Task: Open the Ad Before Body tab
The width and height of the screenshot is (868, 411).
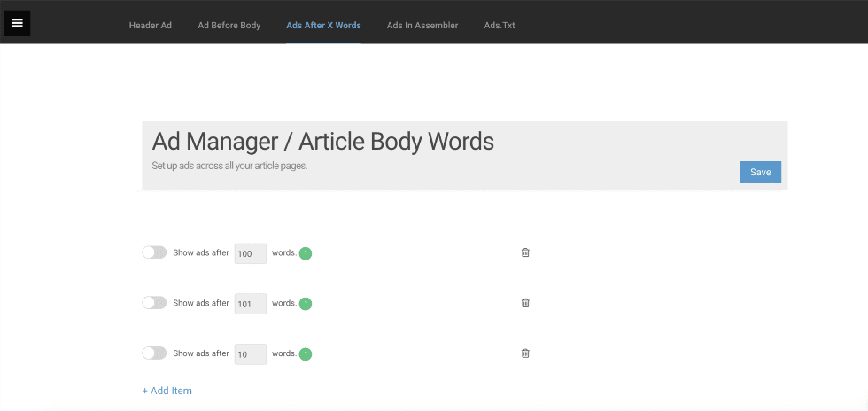Action: [229, 26]
